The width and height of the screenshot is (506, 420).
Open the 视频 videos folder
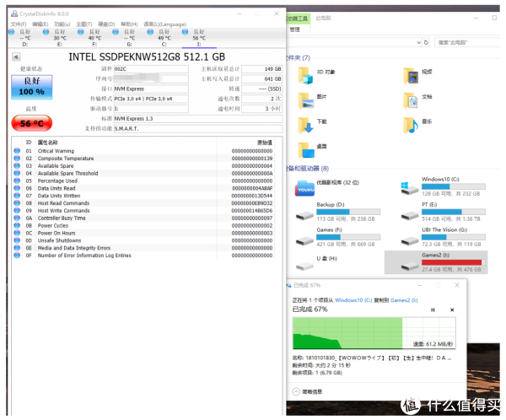417,75
